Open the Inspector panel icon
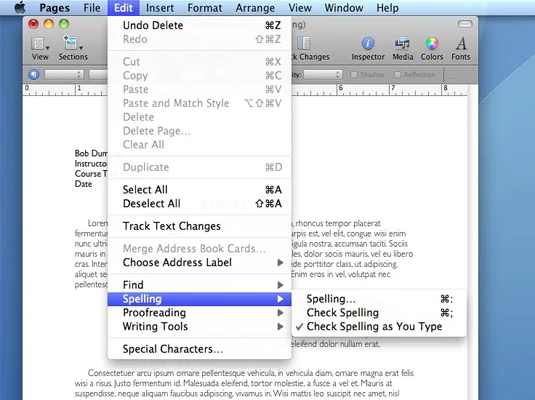The height and width of the screenshot is (400, 535). [x=368, y=44]
